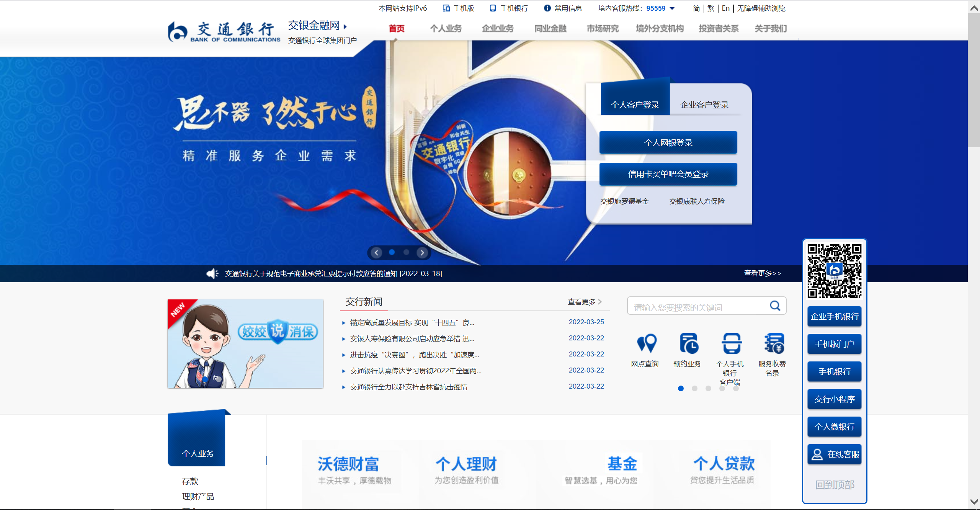Expand 查看更多 in the 交行新闻 section
The width and height of the screenshot is (980, 510).
click(x=585, y=302)
